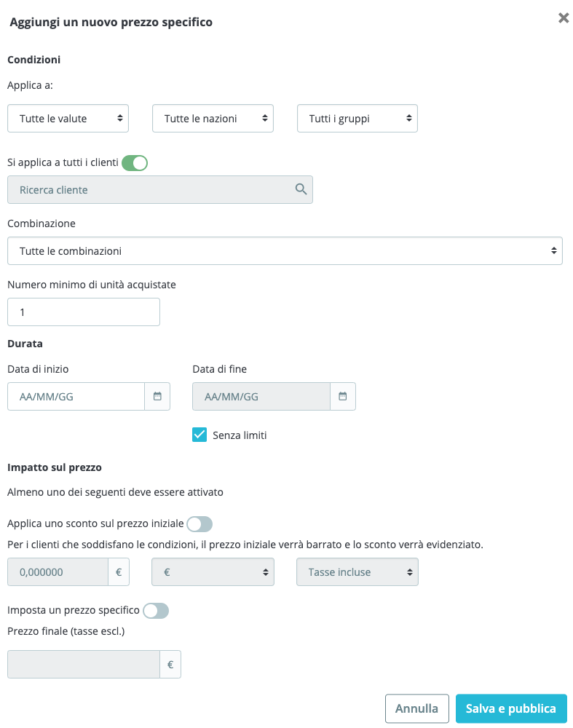
Task: Open the Data di fine calendar icon
Action: pyautogui.click(x=343, y=396)
